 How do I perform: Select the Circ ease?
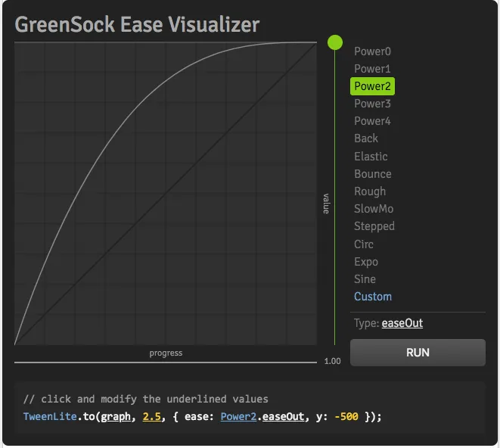(x=364, y=244)
